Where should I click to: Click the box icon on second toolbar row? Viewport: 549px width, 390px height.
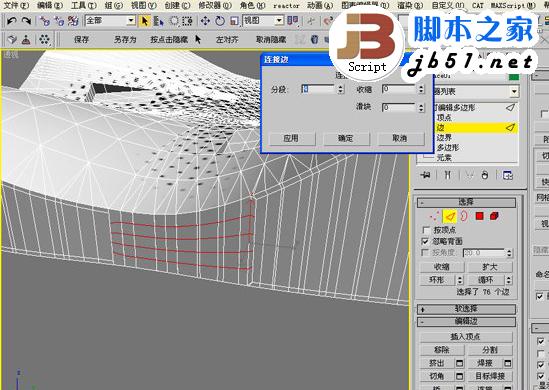(12, 39)
